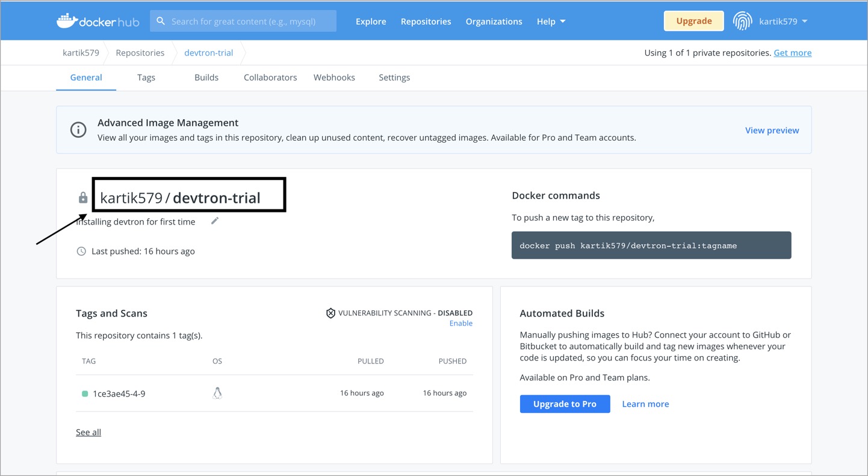This screenshot has width=868, height=476.
Task: Click the fingerprint avatar icon
Action: pyautogui.click(x=742, y=21)
